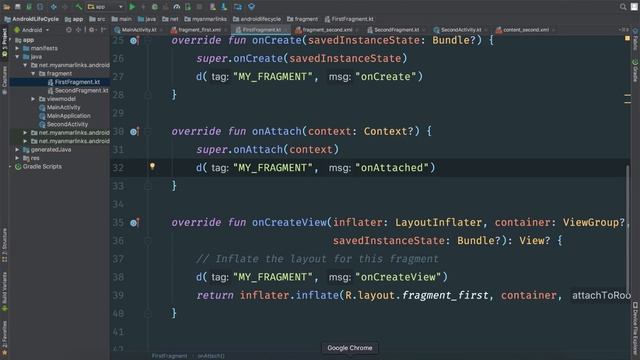The image size is (640, 360).
Task: Click the Save All toolbar icon
Action: point(18,7)
